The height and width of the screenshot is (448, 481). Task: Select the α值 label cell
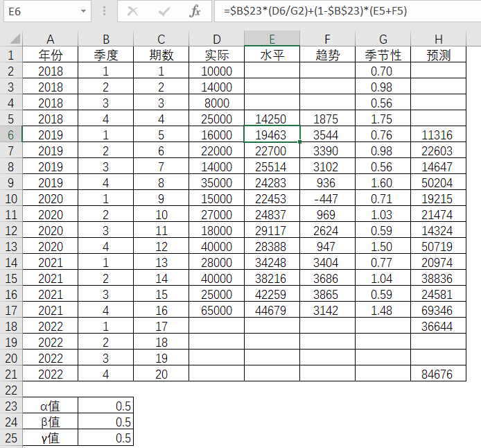(50, 406)
